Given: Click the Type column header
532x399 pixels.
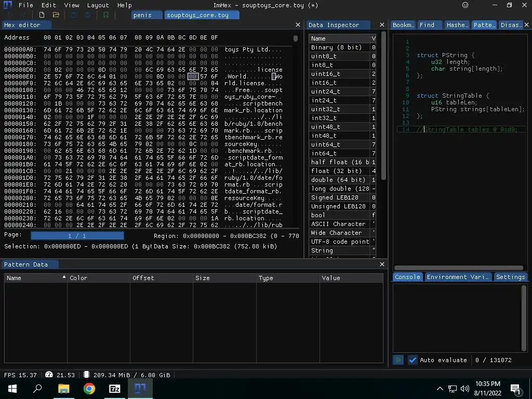Looking at the screenshot, I should [288, 278].
